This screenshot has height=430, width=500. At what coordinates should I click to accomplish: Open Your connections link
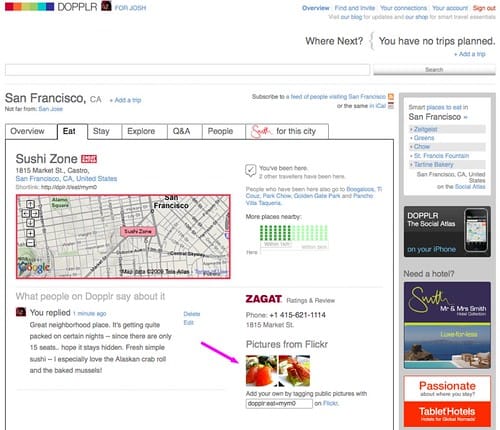tap(403, 8)
